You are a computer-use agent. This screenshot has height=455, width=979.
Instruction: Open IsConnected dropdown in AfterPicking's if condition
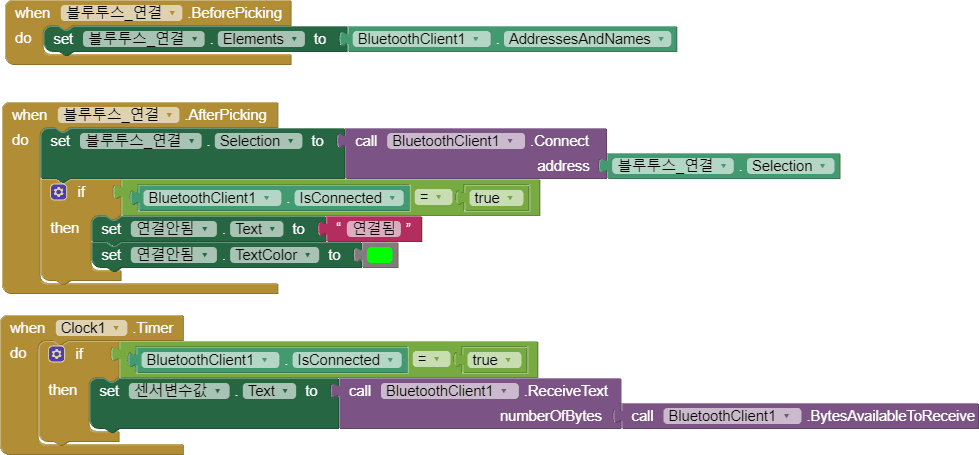click(348, 198)
